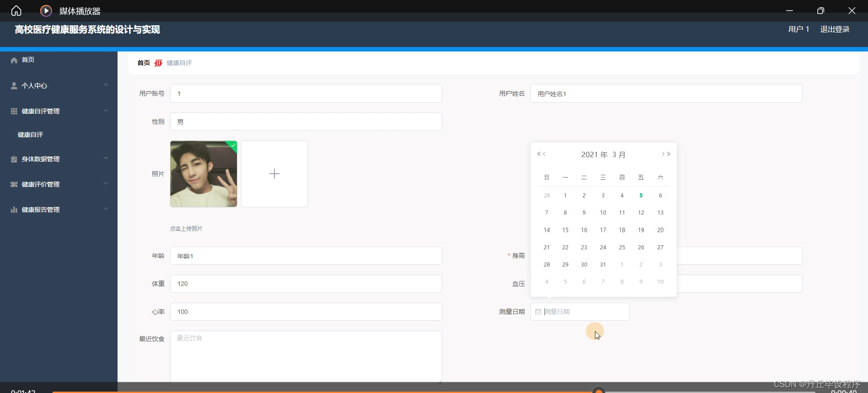Select March 12 in calendar
This screenshot has height=393, width=868.
point(641,213)
